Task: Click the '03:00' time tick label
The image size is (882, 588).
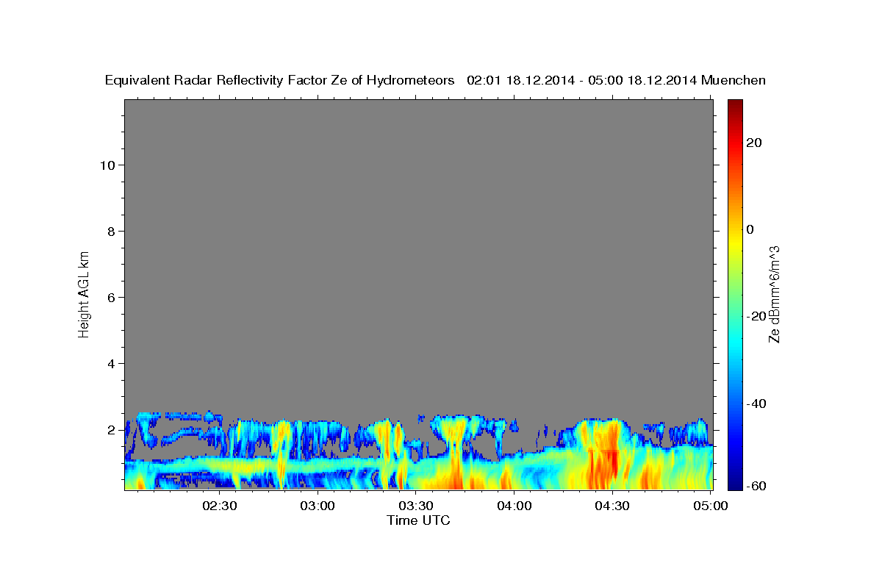Action: (318, 506)
